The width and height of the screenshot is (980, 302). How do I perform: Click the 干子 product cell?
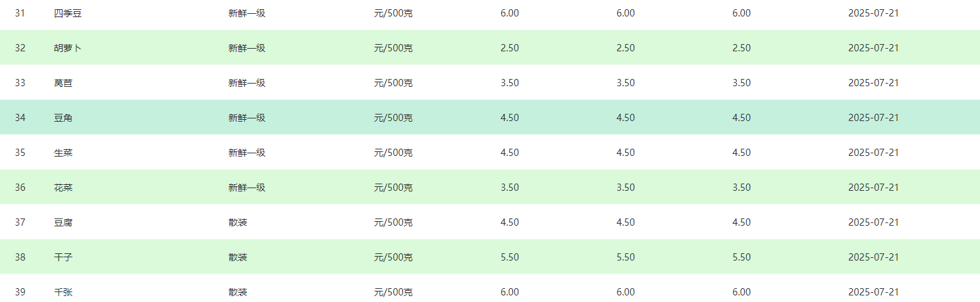click(63, 257)
